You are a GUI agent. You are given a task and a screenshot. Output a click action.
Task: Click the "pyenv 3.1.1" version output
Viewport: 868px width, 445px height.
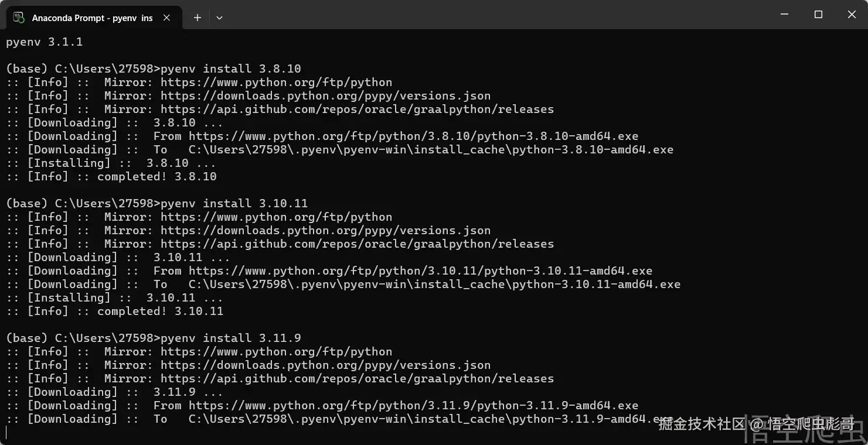pos(45,42)
